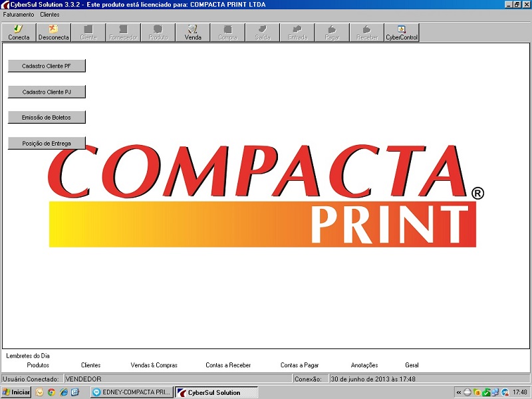The image size is (532, 399).
Task: Click the taskbar clock showing 17:48
Action: [x=520, y=392]
